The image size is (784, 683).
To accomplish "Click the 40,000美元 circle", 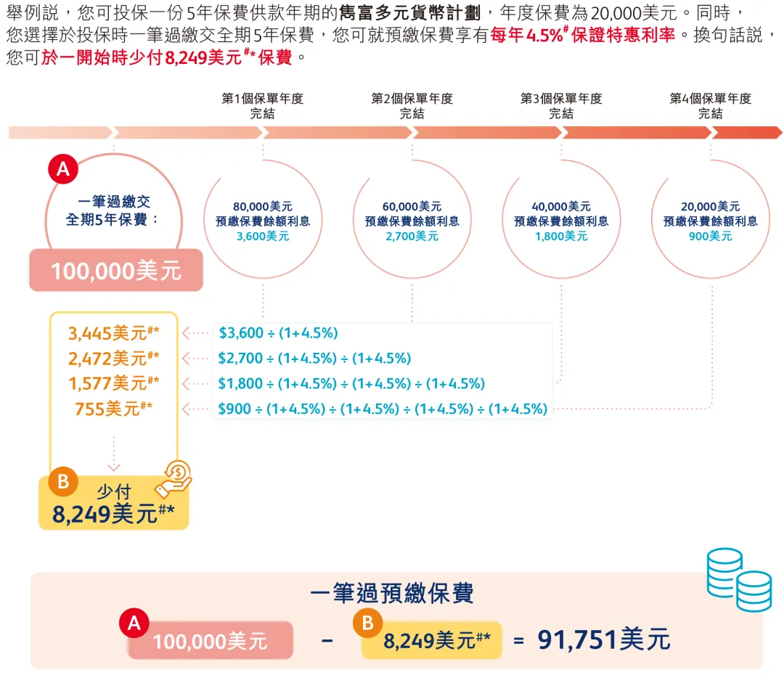I will click(561, 219).
